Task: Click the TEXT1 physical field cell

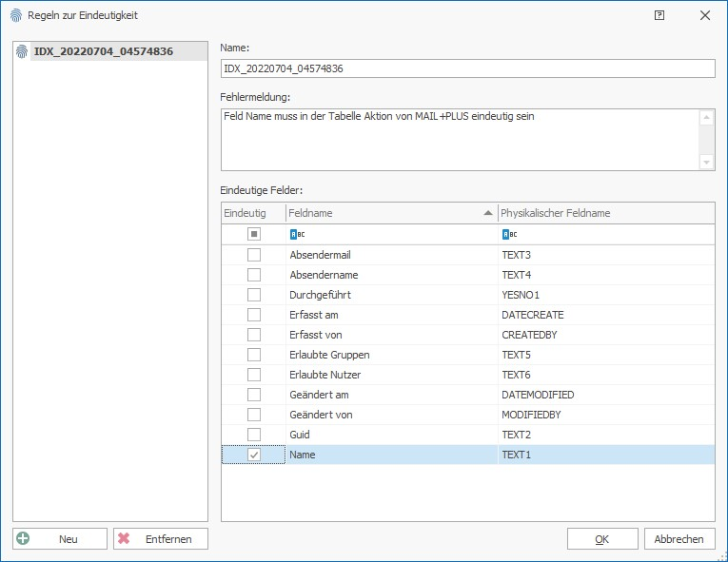Action: point(606,455)
